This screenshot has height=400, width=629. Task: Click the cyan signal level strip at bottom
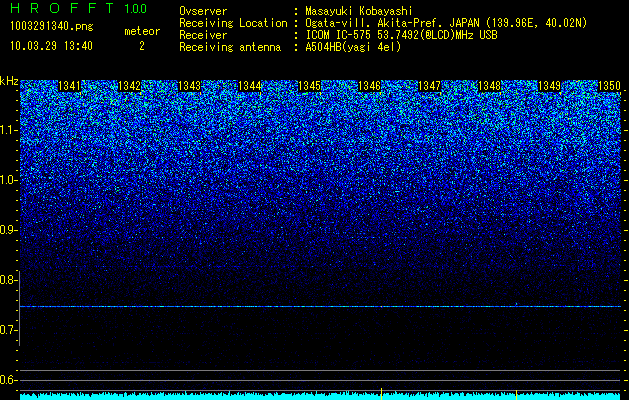[x=320, y=396]
